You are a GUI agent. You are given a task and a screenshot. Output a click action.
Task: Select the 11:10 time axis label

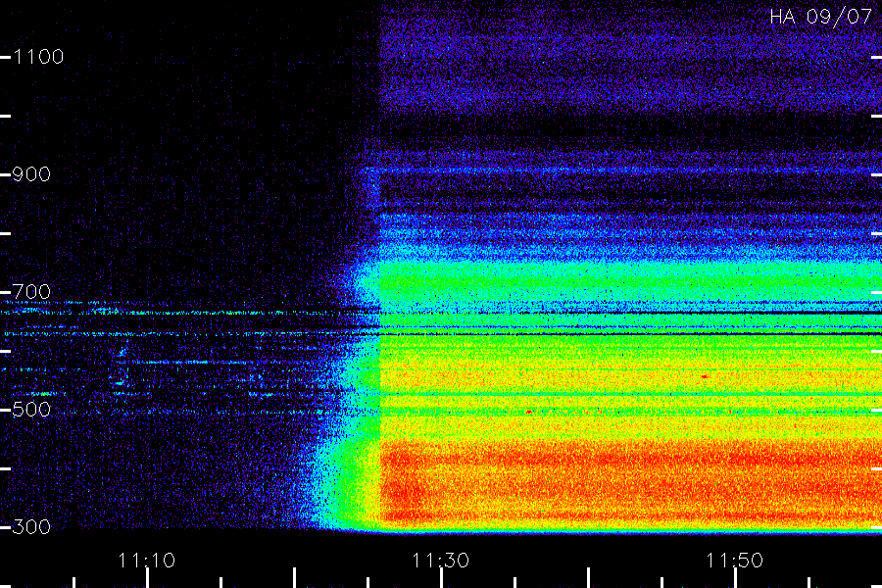147,561
